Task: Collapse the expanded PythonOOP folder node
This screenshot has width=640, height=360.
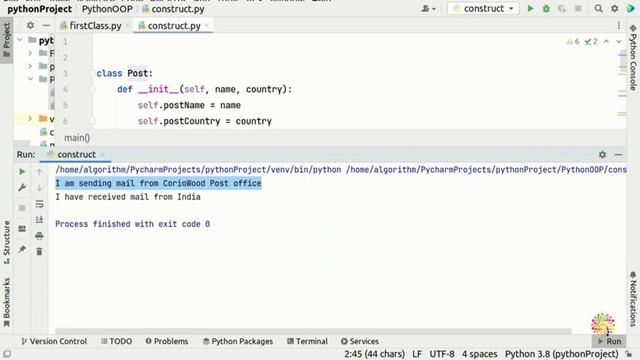Action: [x=30, y=79]
